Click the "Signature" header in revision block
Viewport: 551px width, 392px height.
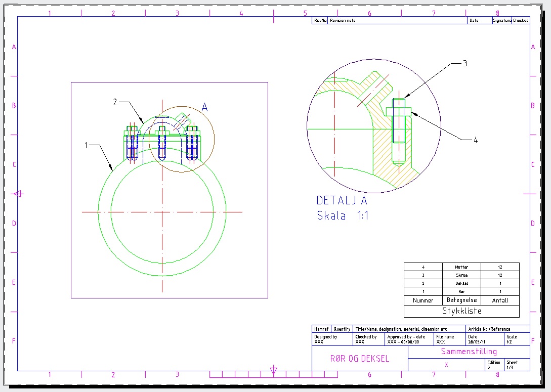(502, 20)
